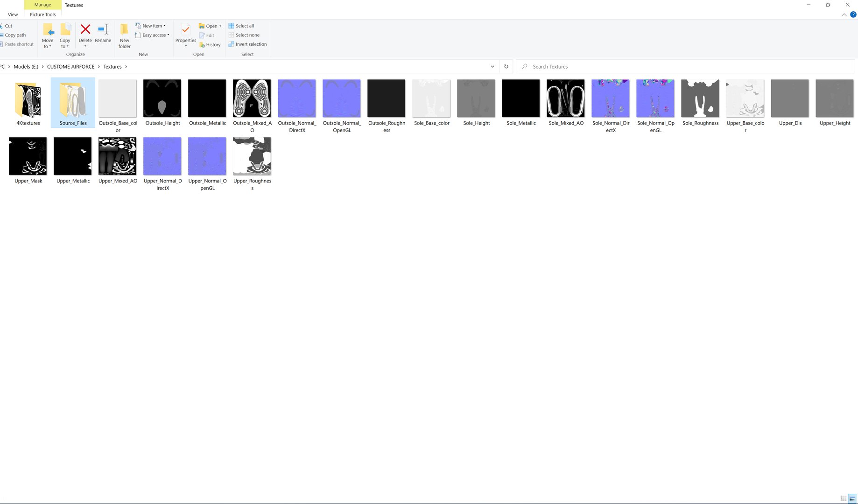The image size is (858, 504).
Task: Collapse the ribbon with the chevron
Action: [844, 15]
